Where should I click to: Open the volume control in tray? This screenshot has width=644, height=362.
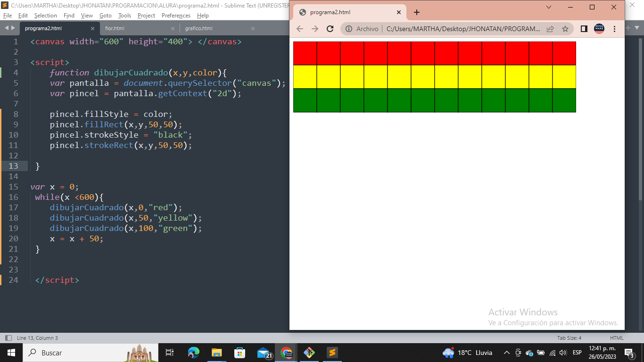point(562,353)
